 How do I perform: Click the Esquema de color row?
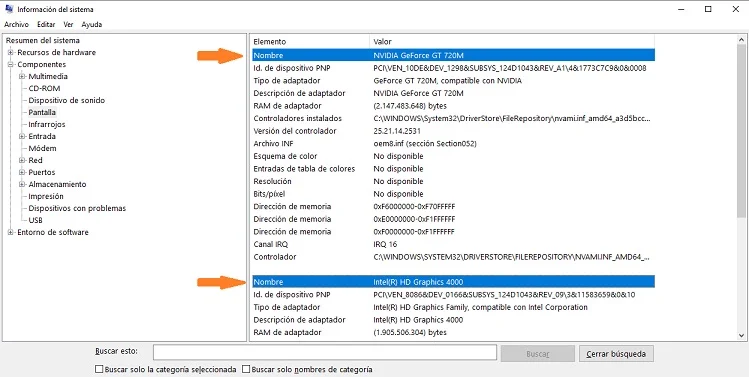pyautogui.click(x=453, y=156)
